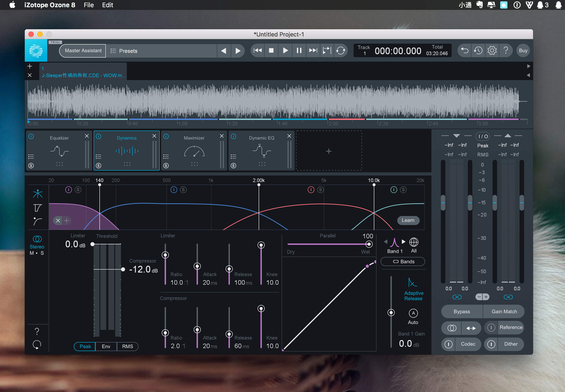
Task: Rewind to start of track
Action: click(258, 51)
